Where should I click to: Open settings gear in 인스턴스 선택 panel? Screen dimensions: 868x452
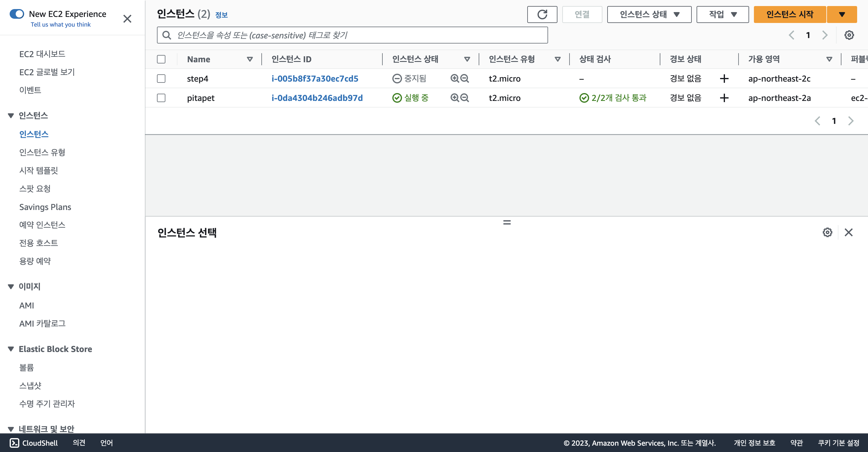click(827, 232)
